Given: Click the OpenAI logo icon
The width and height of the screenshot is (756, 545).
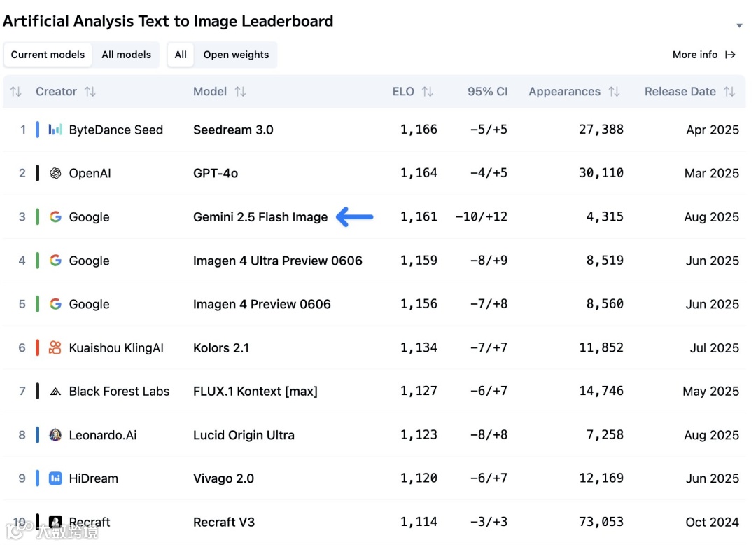Looking at the screenshot, I should pyautogui.click(x=56, y=173).
